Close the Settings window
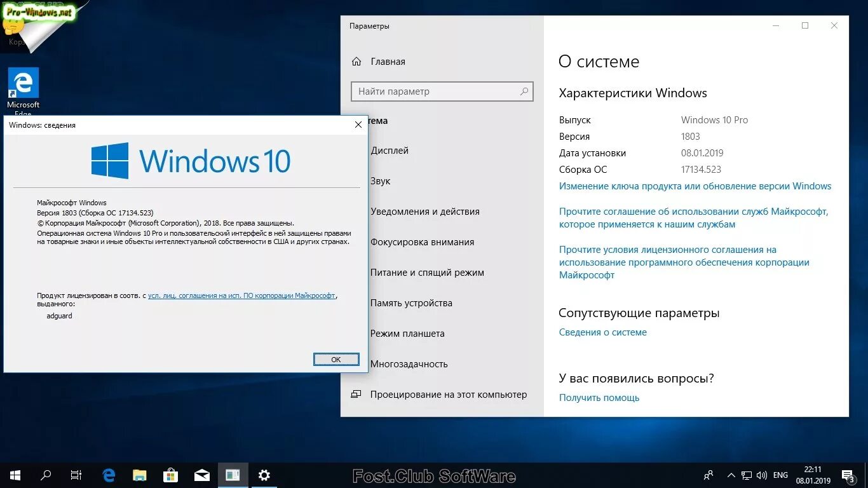Screen dimensions: 868x488 tap(834, 25)
